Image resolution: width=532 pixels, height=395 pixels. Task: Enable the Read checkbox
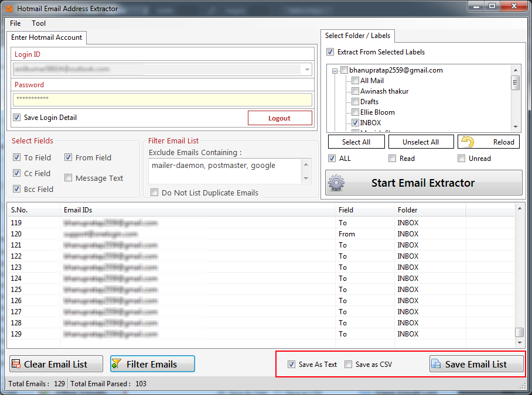[392, 158]
